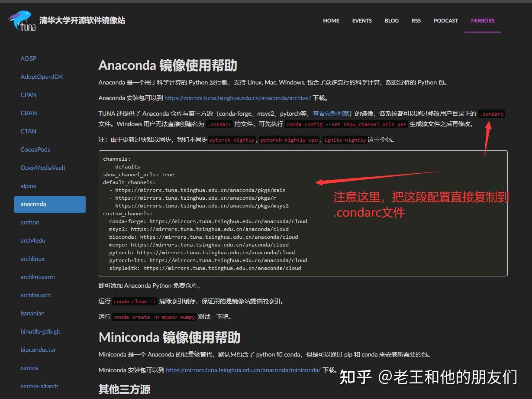Switch to the PODCAST section
The width and height of the screenshot is (532, 399).
tap(445, 20)
